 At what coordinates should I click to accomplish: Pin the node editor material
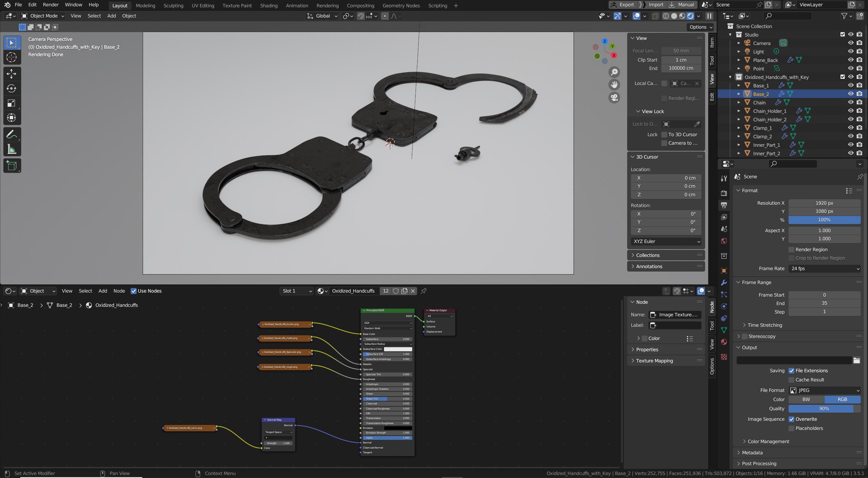[424, 291]
